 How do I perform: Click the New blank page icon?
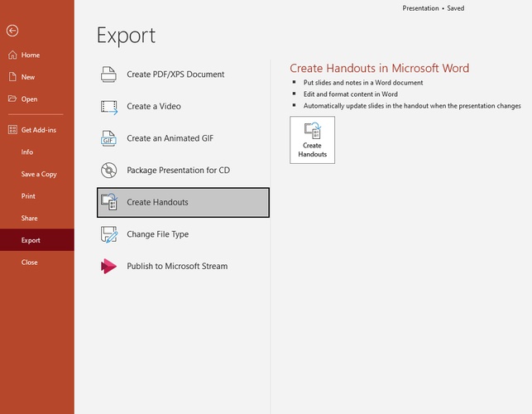tap(12, 77)
